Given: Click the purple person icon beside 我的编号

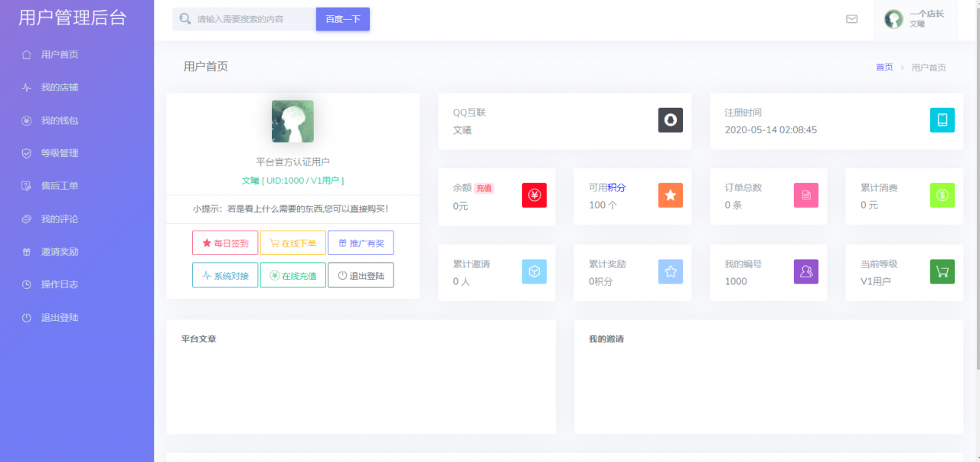Looking at the screenshot, I should click(x=805, y=272).
